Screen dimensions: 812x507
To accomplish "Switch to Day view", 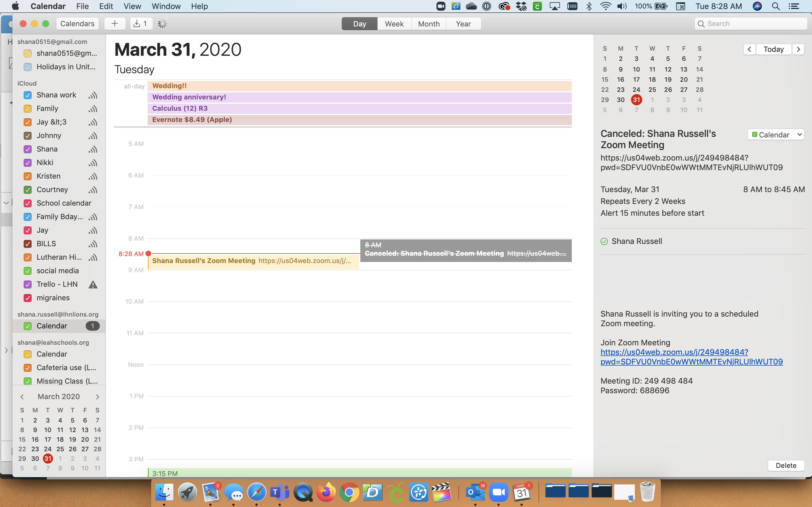I will tap(358, 23).
